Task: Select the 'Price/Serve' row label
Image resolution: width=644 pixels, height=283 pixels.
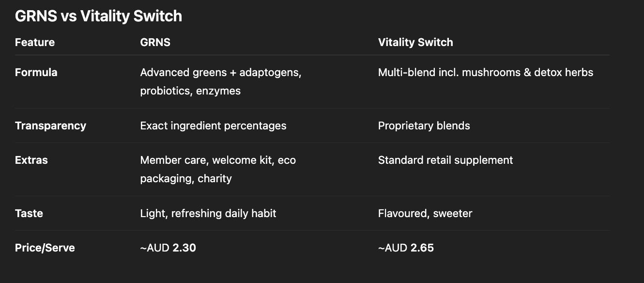Action: point(45,248)
